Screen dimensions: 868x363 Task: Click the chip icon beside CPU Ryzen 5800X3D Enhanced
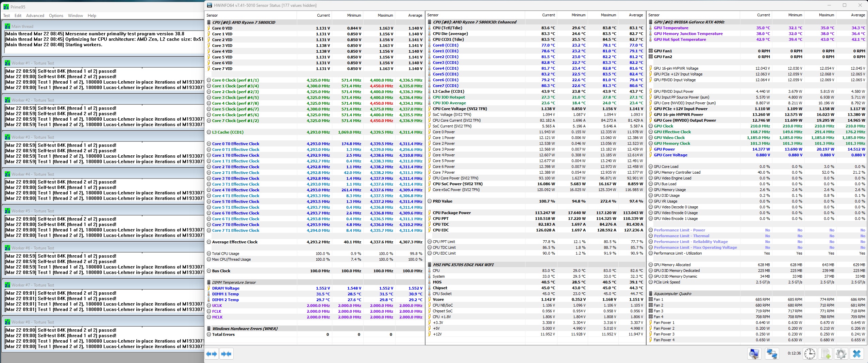click(430, 22)
